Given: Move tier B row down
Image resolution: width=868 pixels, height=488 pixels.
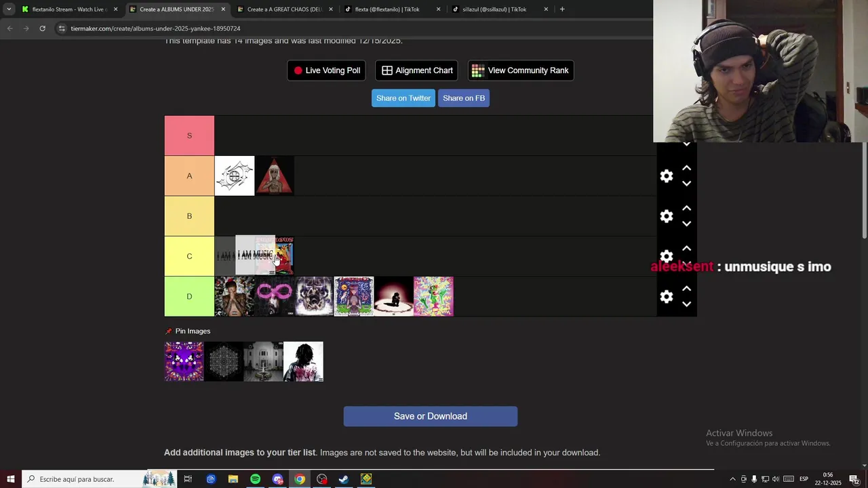Looking at the screenshot, I should (686, 224).
